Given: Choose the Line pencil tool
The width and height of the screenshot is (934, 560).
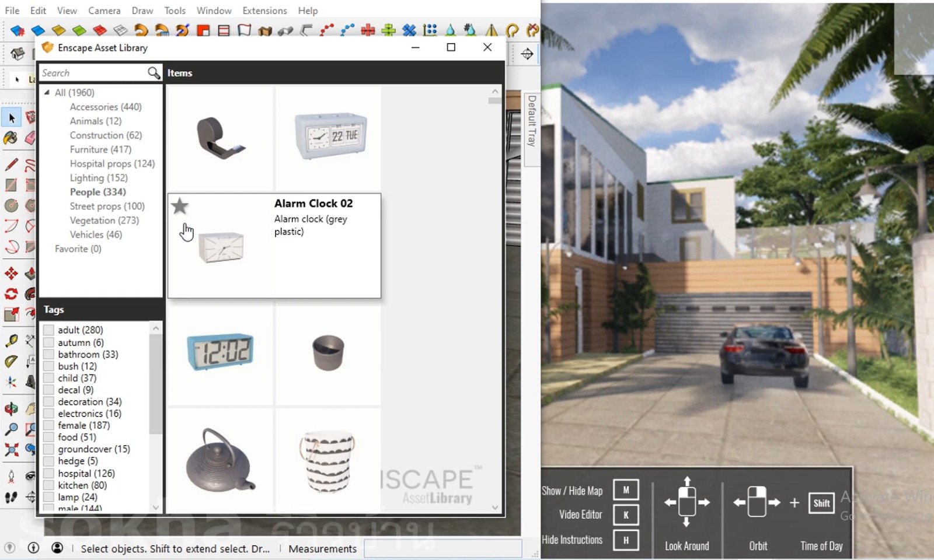Looking at the screenshot, I should pyautogui.click(x=11, y=164).
